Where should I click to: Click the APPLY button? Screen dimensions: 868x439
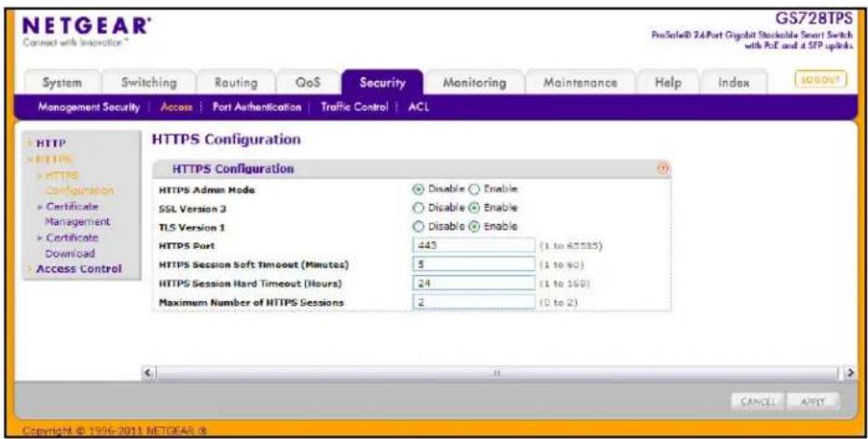812,401
